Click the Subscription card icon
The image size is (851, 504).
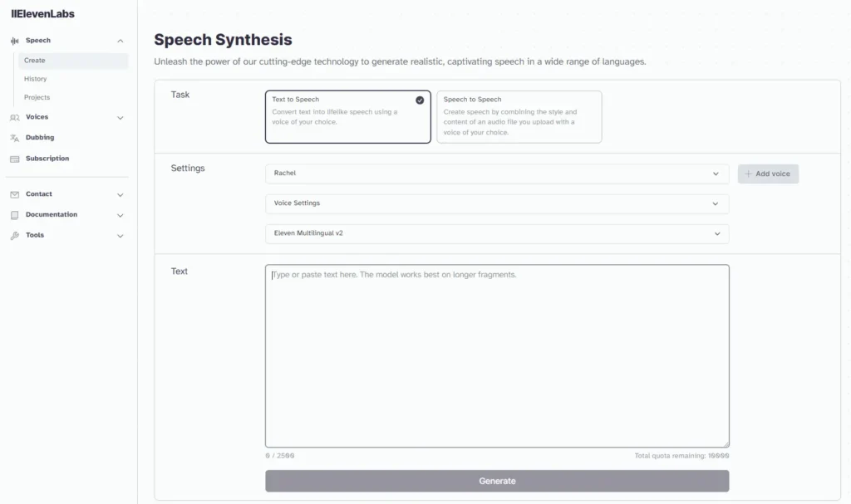(15, 159)
